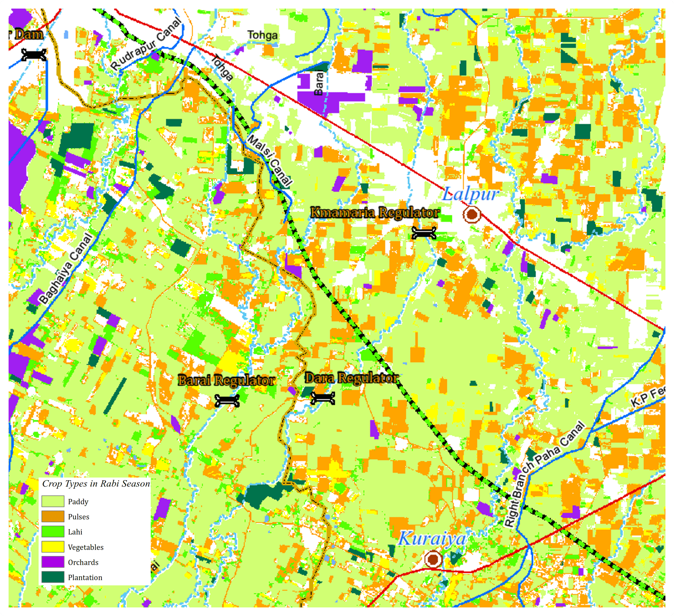
Task: Click the Plantation legend color swatch
Action: pyautogui.click(x=53, y=577)
